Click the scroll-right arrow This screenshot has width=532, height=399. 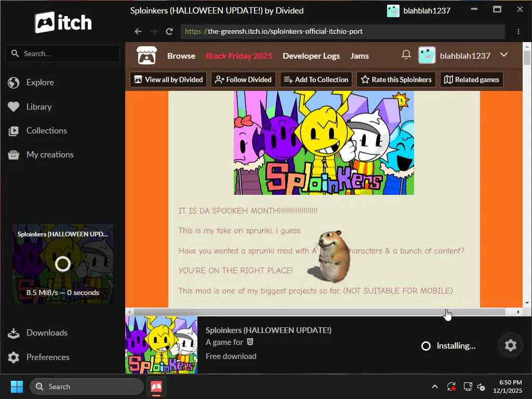pos(518,312)
